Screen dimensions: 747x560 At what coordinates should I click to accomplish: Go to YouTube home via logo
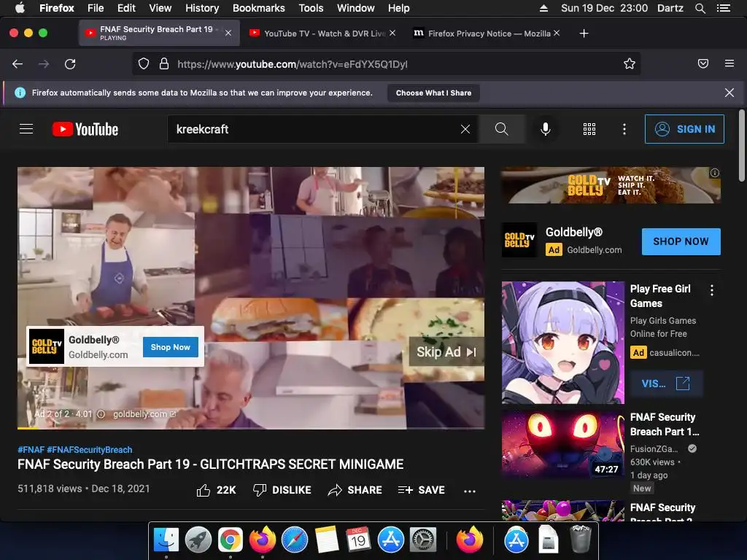point(85,129)
